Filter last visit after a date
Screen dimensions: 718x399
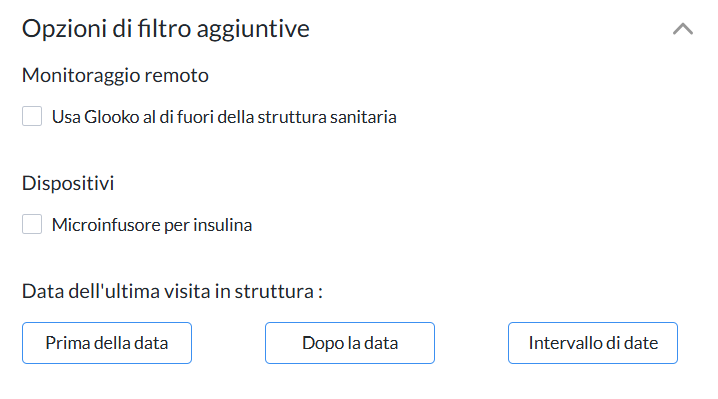tap(350, 343)
